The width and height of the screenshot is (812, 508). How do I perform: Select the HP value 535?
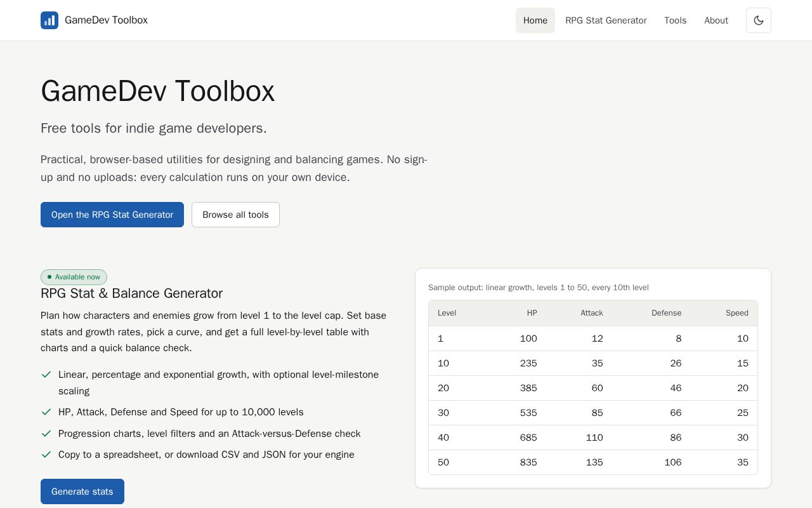pos(528,413)
